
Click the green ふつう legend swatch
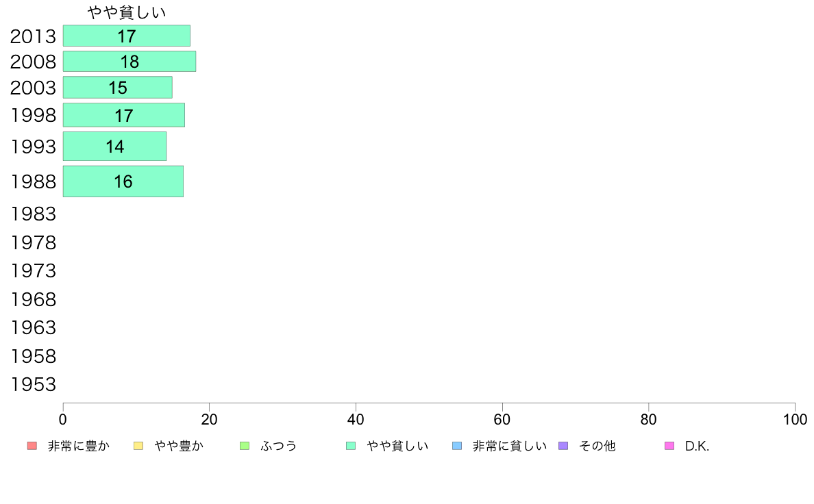(x=245, y=446)
